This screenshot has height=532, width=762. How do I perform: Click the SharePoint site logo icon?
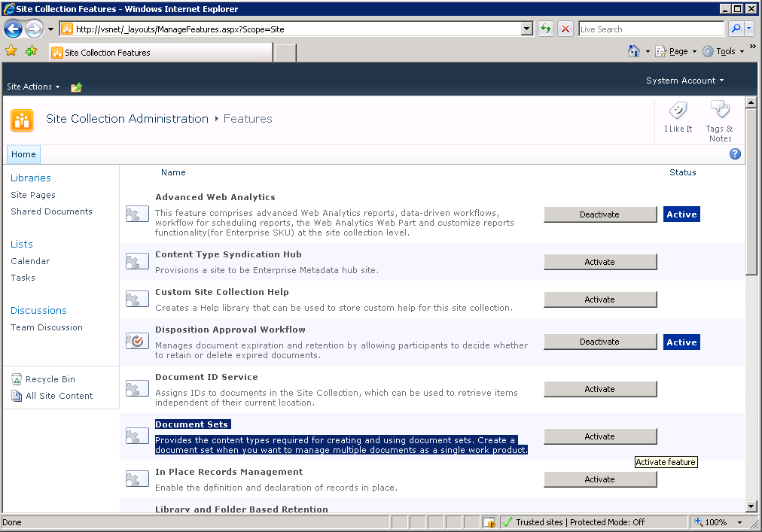pyautogui.click(x=22, y=120)
